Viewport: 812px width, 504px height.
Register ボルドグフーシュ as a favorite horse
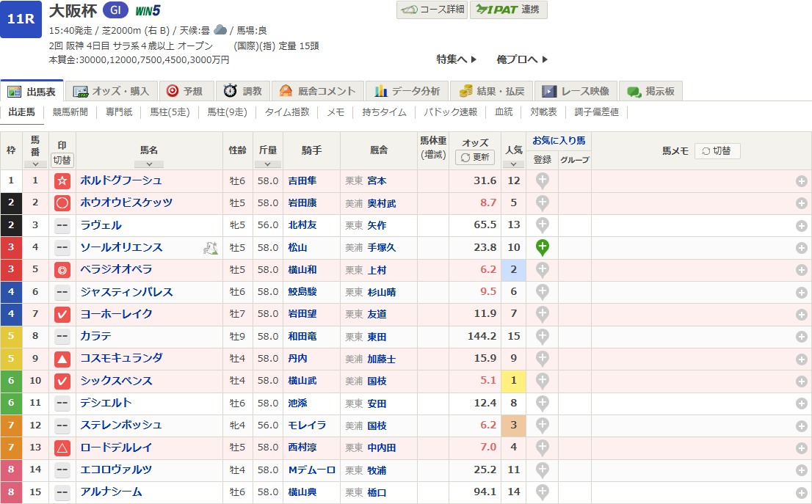(x=542, y=180)
